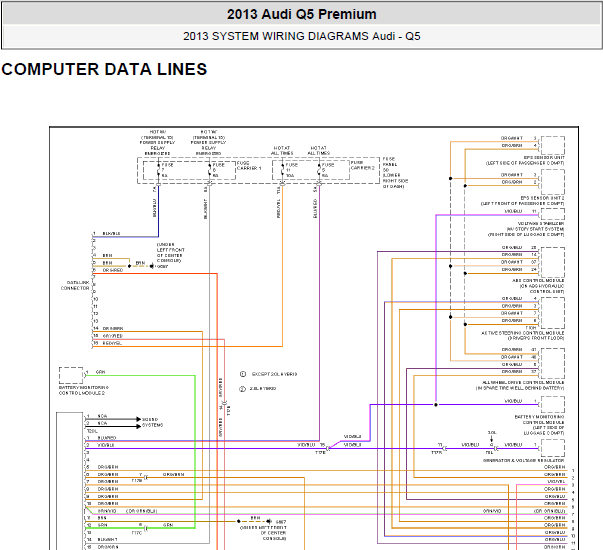This screenshot has width=603, height=550.
Task: Click the "FUSE PANEL" lower right side of dash label
Action: pos(395,173)
